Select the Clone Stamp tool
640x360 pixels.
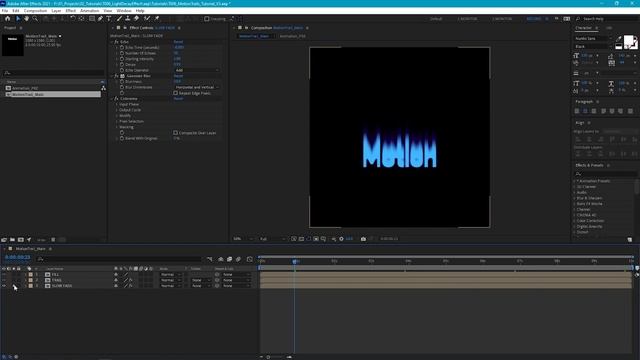128,19
